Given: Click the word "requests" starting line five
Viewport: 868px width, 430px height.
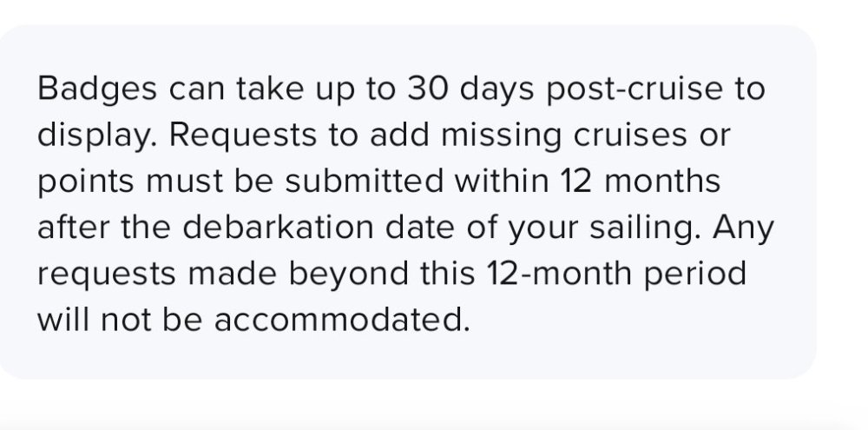Looking at the screenshot, I should coord(106,275).
